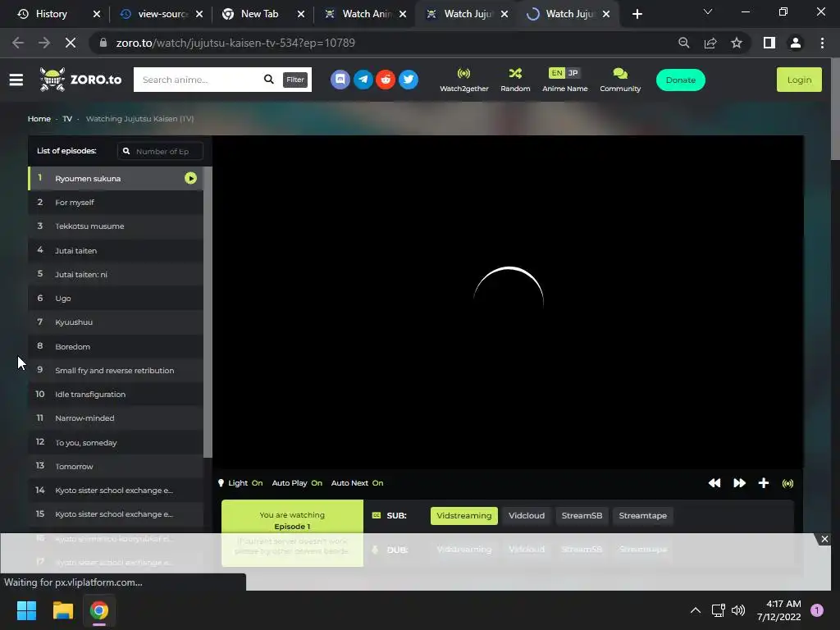This screenshot has height=630, width=840.
Task: Click the episode list scrollbar
Action: click(208, 313)
